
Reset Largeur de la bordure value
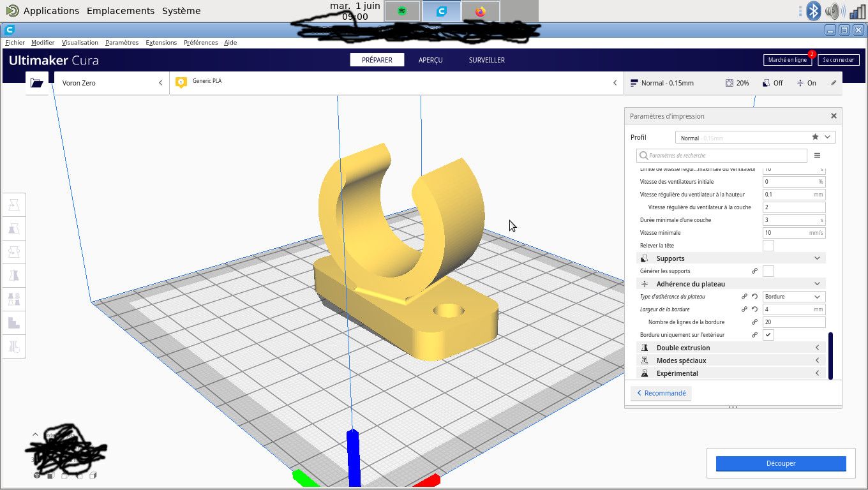754,309
